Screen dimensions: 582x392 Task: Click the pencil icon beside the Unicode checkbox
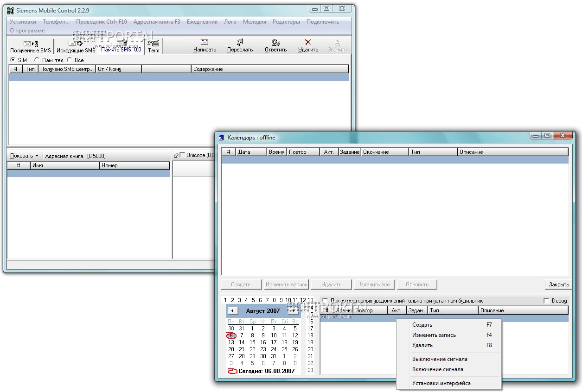pyautogui.click(x=176, y=155)
